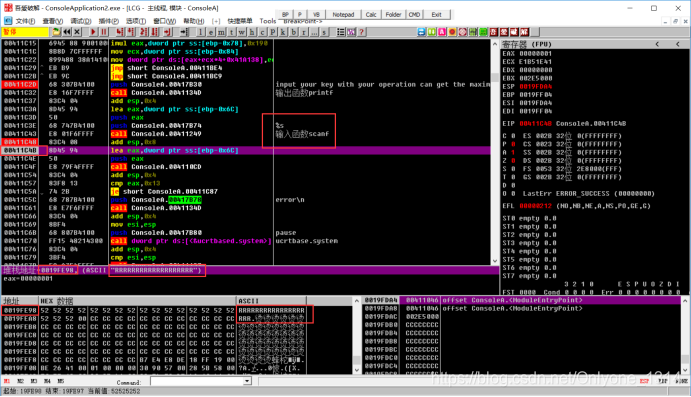Select the M1 memory bookmark
The image size is (691, 397).
click(x=7, y=381)
